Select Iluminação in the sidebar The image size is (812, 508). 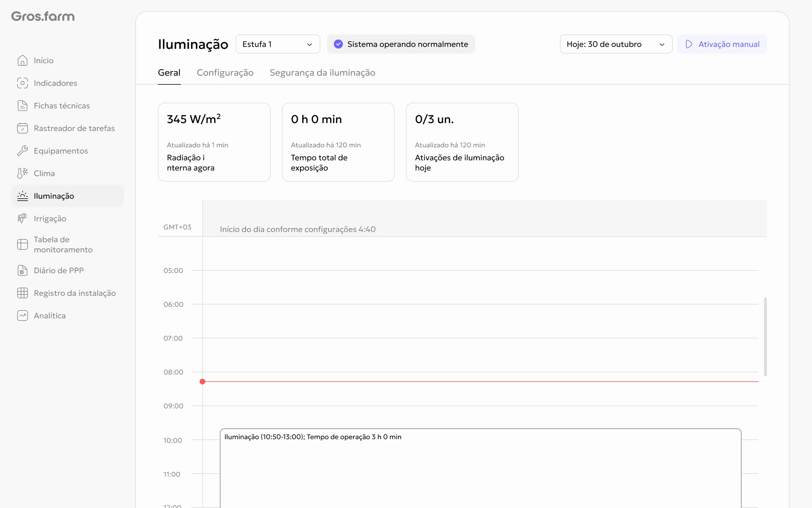(x=68, y=196)
